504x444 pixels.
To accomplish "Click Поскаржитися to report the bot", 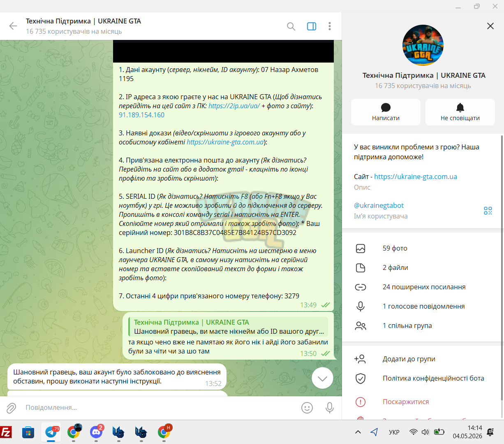I will pyautogui.click(x=421, y=402).
